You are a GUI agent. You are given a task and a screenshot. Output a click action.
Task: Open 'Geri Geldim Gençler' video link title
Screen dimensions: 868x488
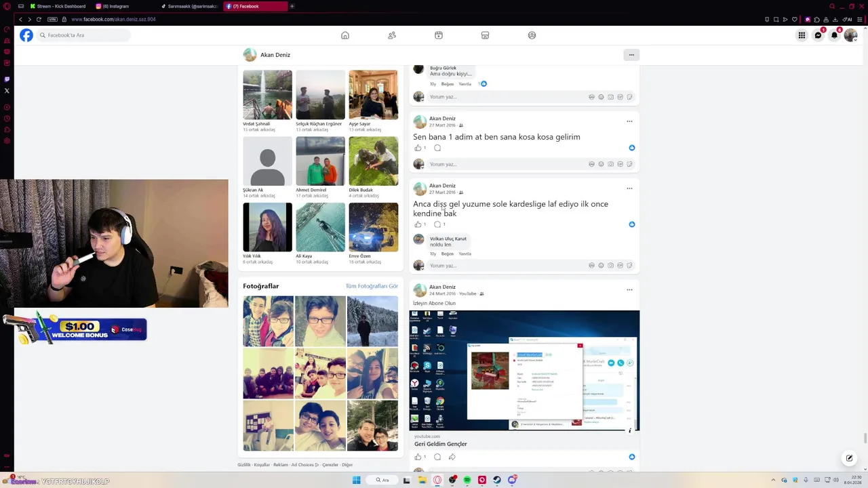point(441,444)
